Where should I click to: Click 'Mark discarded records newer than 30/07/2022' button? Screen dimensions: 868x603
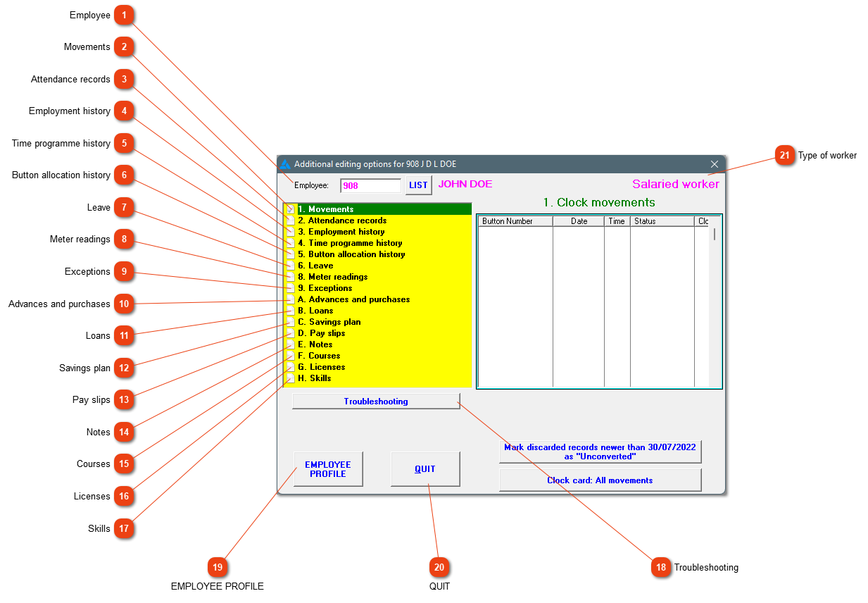(x=600, y=452)
